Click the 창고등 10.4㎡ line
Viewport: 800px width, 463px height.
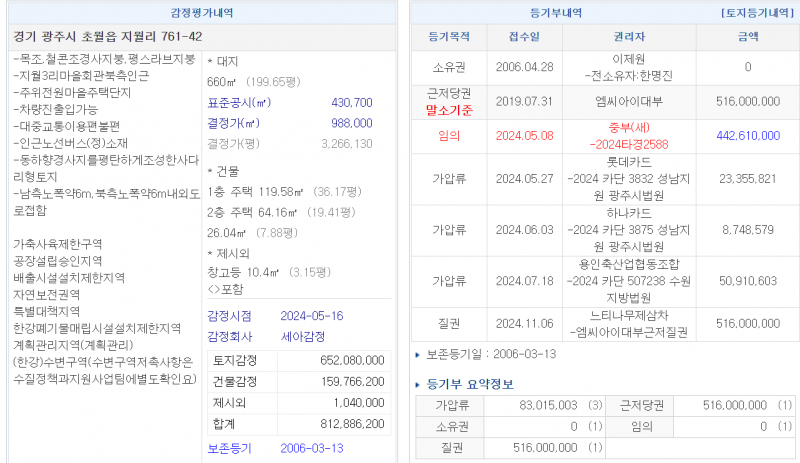point(269,272)
